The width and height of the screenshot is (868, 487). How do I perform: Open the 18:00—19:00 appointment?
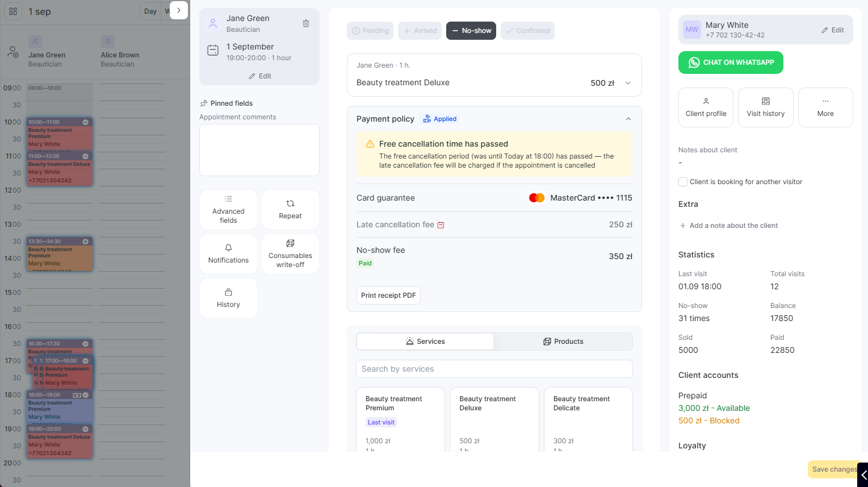[x=60, y=407]
